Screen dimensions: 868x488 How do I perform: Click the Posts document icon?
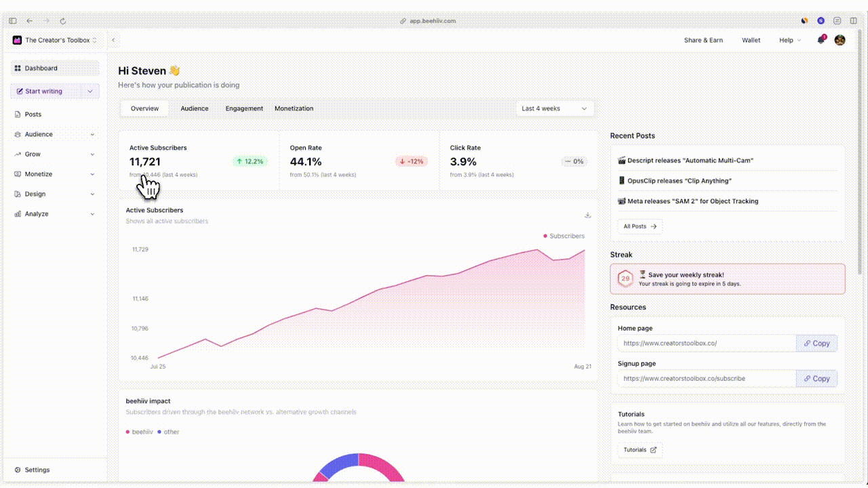coord(18,115)
